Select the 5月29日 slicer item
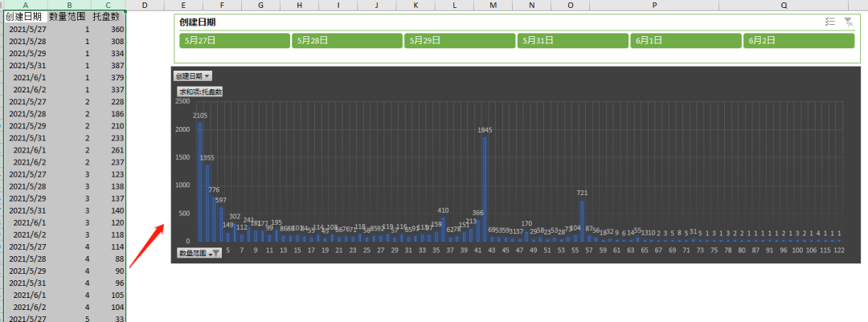 pyautogui.click(x=460, y=40)
